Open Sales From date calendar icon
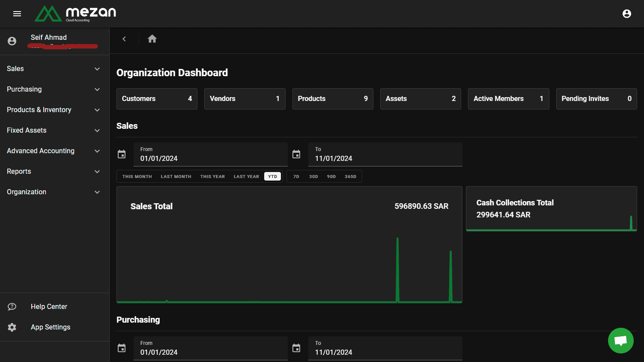The height and width of the screenshot is (362, 644). pyautogui.click(x=122, y=154)
